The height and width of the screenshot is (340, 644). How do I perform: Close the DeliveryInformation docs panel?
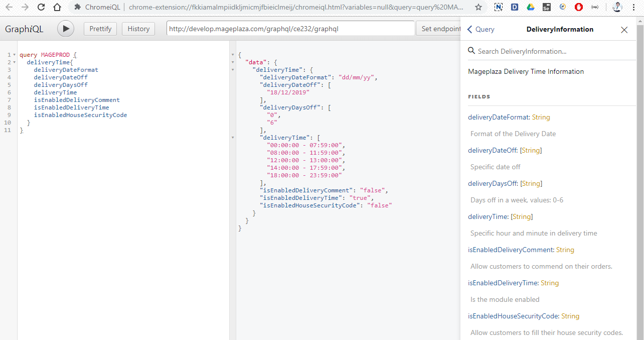click(x=624, y=30)
